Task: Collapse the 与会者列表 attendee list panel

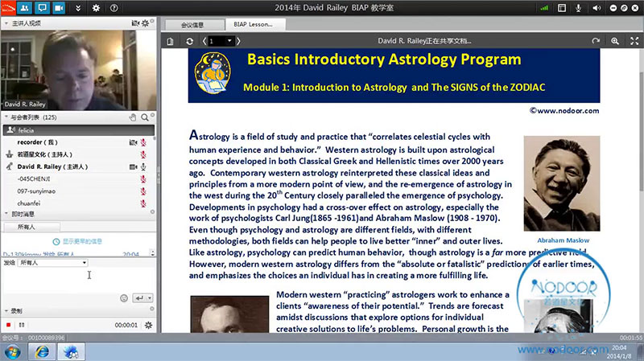Action: (x=6, y=117)
